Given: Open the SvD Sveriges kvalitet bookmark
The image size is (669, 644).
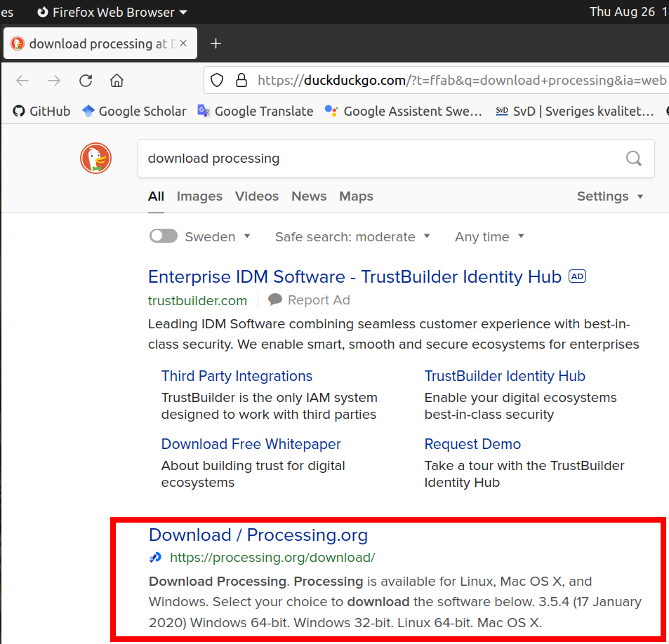Looking at the screenshot, I should 574,112.
